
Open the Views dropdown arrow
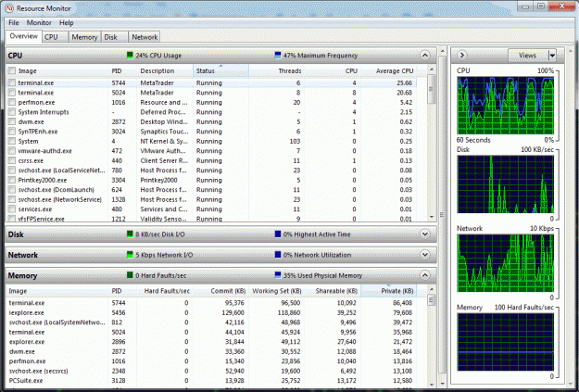coord(552,56)
